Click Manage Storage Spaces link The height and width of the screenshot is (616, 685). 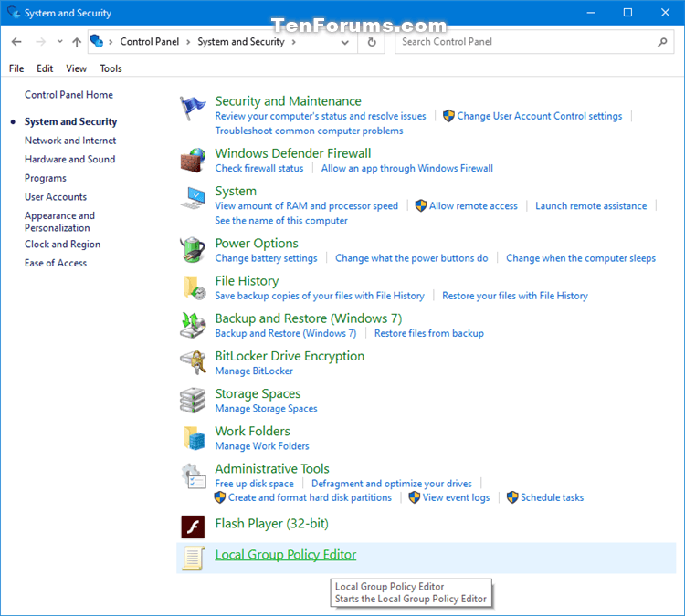266,409
